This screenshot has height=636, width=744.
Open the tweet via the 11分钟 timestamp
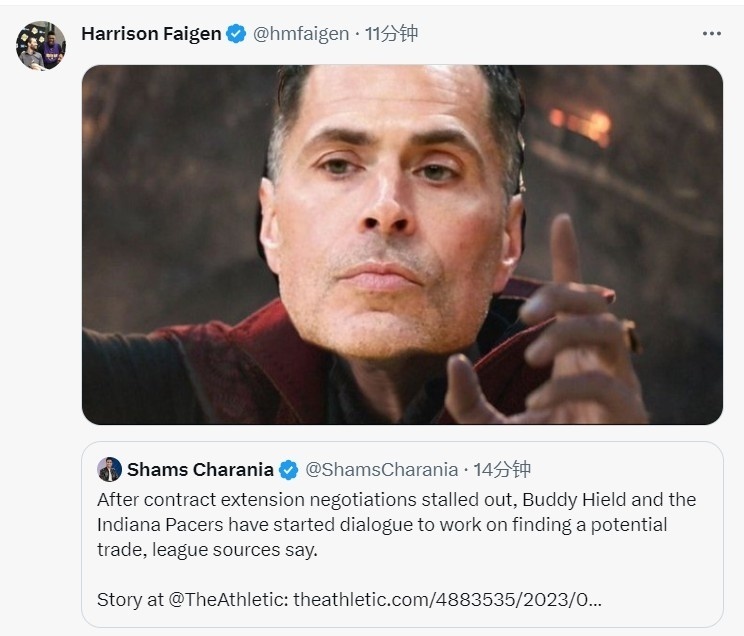click(x=391, y=34)
